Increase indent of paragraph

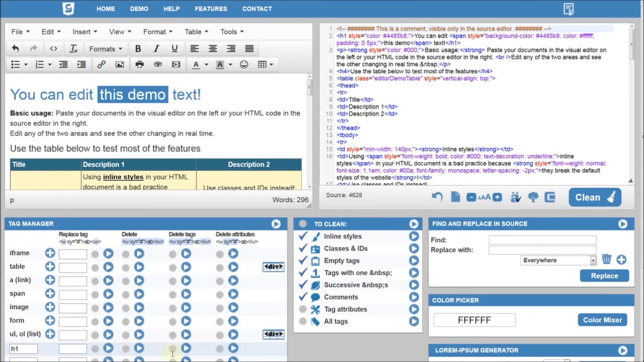click(82, 64)
